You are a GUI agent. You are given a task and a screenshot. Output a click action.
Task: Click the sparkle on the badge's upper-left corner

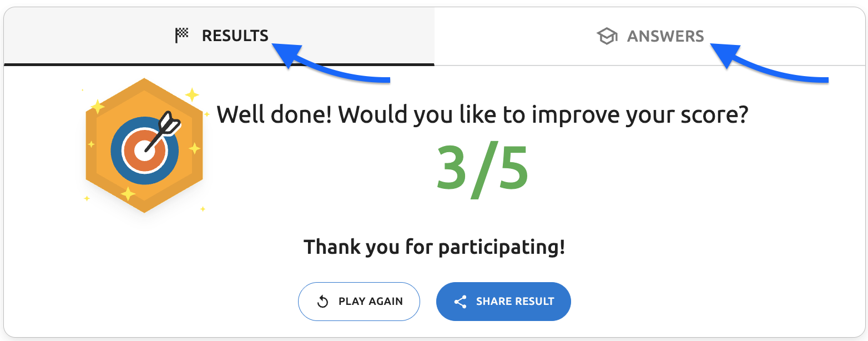tap(98, 106)
